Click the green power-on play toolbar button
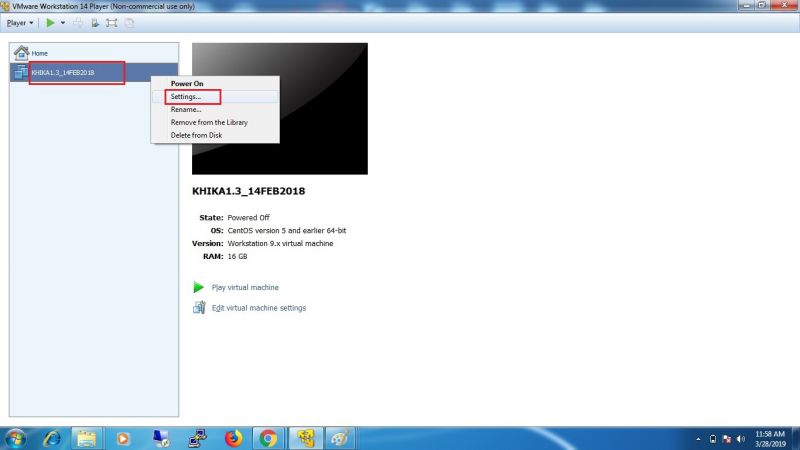The height and width of the screenshot is (450, 800). [50, 23]
